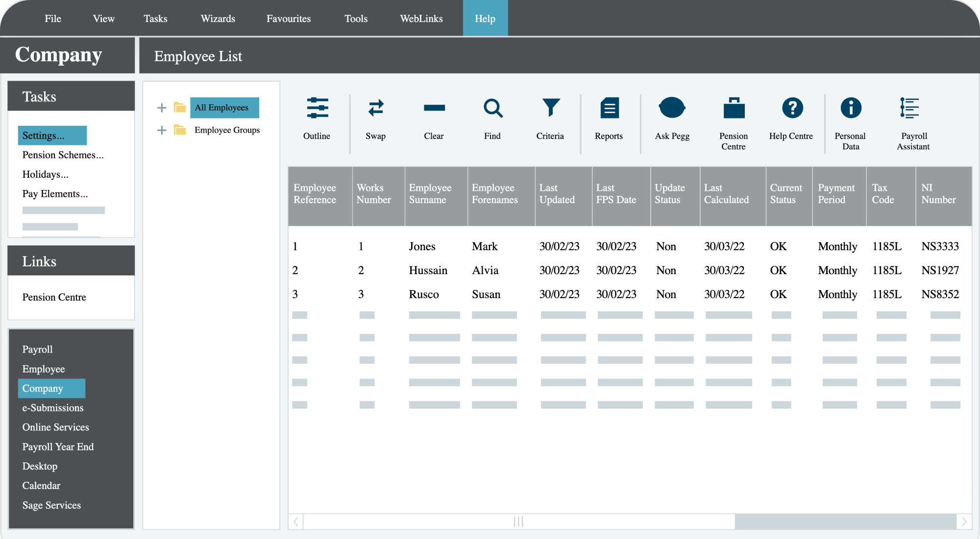Click the Employee Groups folder icon
Image resolution: width=980 pixels, height=539 pixels.
pos(180,130)
